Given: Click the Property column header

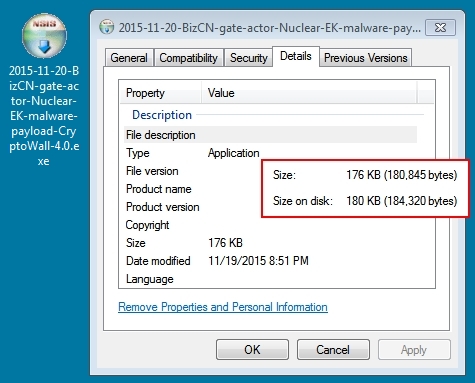Looking at the screenshot, I should tap(160, 93).
